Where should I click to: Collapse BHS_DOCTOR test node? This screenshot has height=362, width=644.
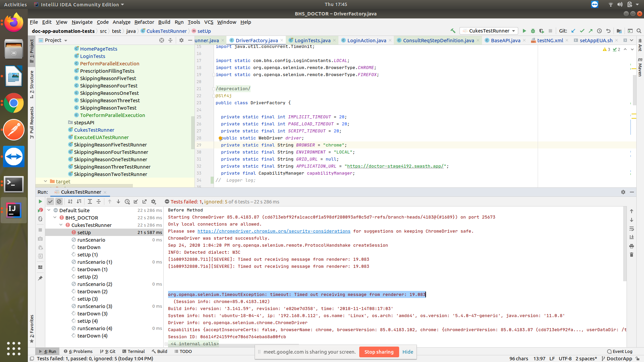(x=55, y=218)
